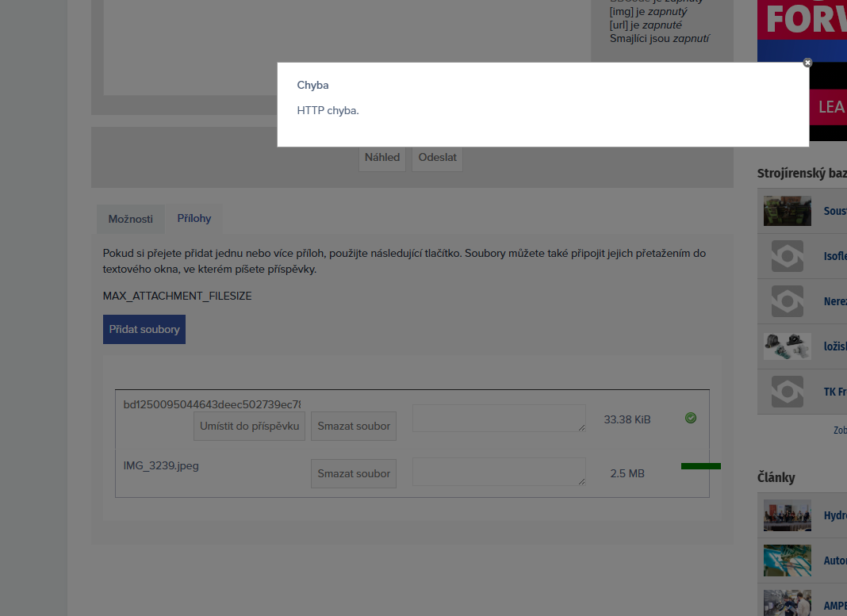Click the IMG_3239.jpeg green upload progress bar
This screenshot has height=616, width=847.
click(700, 466)
